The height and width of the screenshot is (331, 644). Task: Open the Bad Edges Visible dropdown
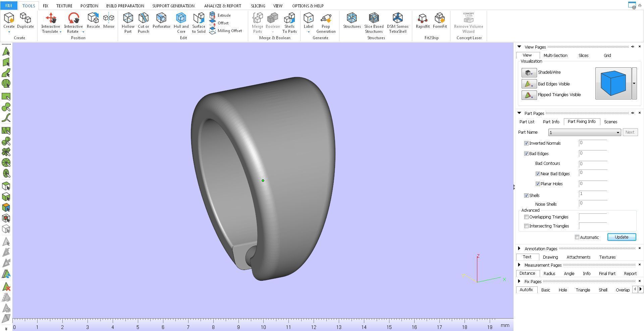click(x=529, y=84)
